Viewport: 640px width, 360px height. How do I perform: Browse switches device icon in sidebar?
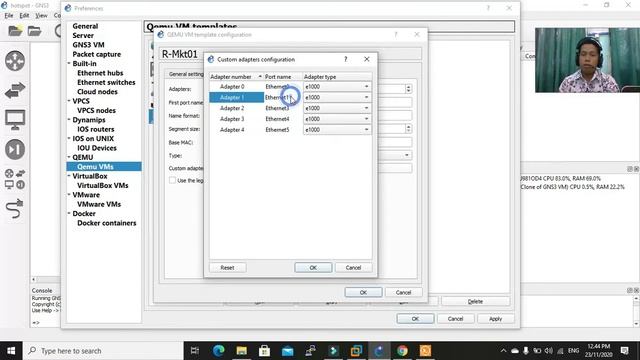coord(15,90)
